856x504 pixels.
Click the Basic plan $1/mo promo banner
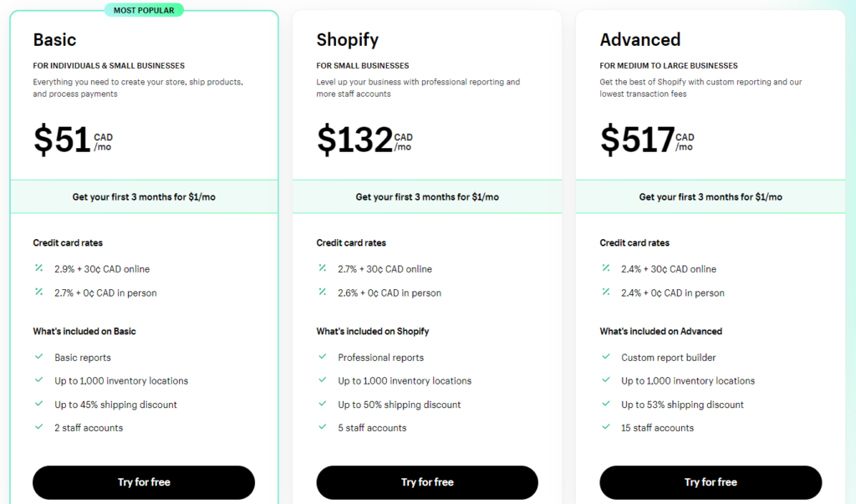(144, 196)
